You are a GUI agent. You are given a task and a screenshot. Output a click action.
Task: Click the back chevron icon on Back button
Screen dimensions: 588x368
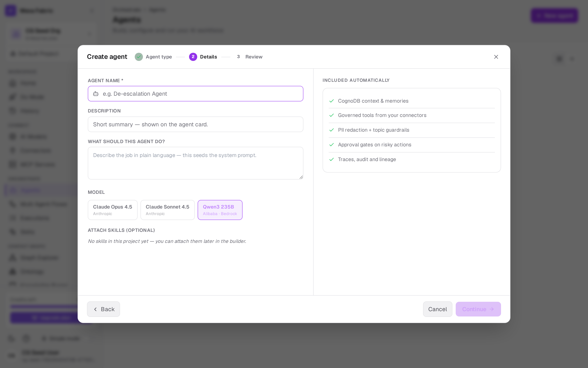[x=96, y=309]
